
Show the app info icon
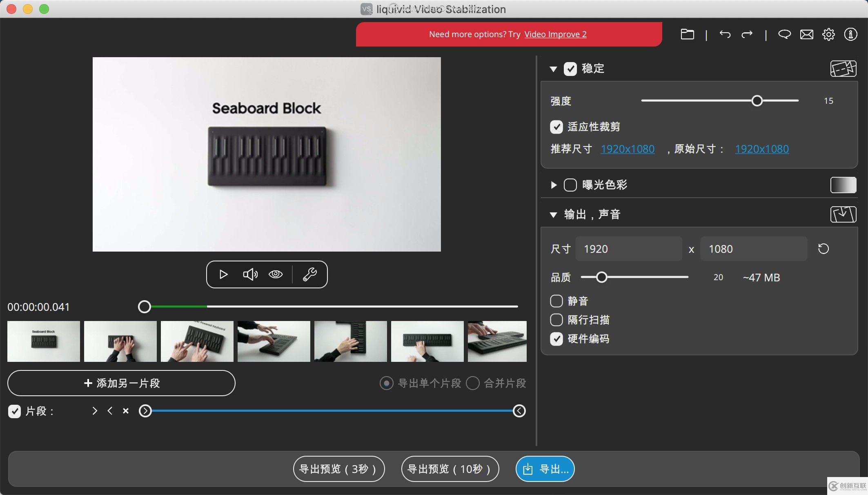[x=850, y=34]
